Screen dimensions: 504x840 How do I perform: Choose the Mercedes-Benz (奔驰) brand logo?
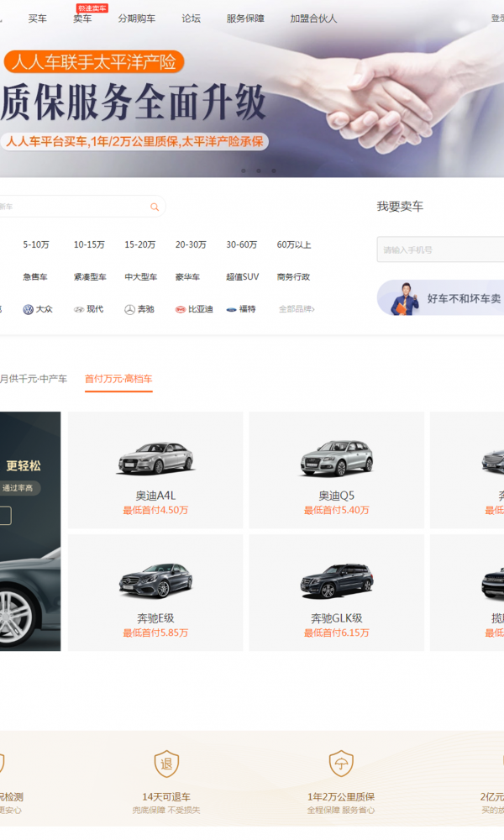coord(129,309)
